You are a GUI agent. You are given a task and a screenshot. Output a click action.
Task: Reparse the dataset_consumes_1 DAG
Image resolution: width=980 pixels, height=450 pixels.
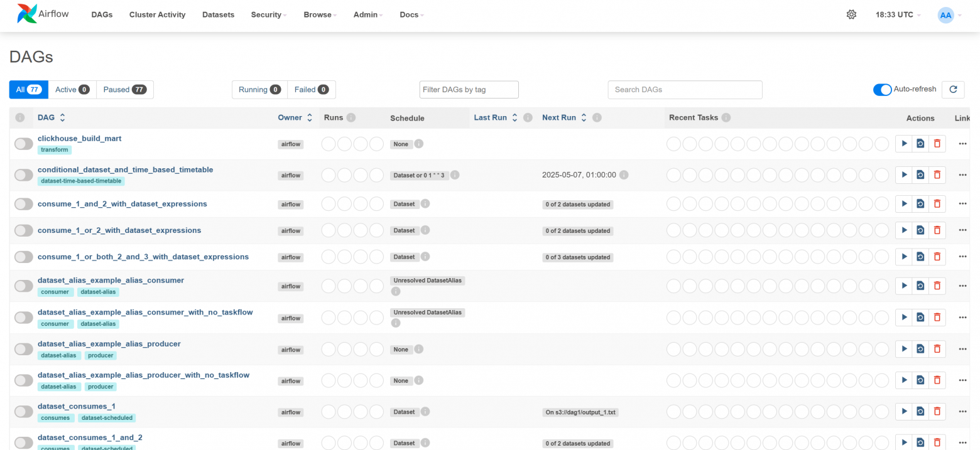click(920, 412)
